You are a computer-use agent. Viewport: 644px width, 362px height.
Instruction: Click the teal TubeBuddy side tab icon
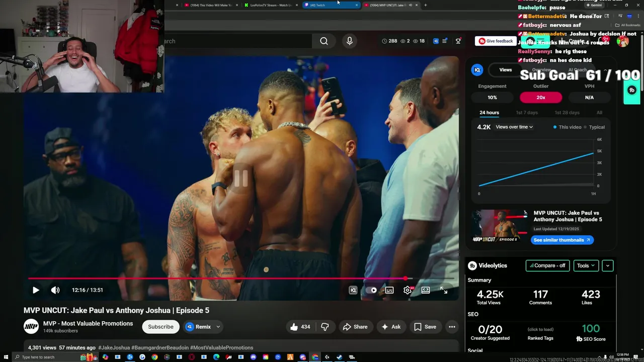tap(632, 90)
